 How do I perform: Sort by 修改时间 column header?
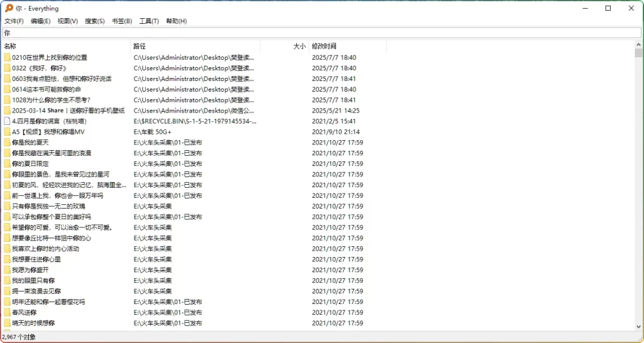tap(324, 46)
